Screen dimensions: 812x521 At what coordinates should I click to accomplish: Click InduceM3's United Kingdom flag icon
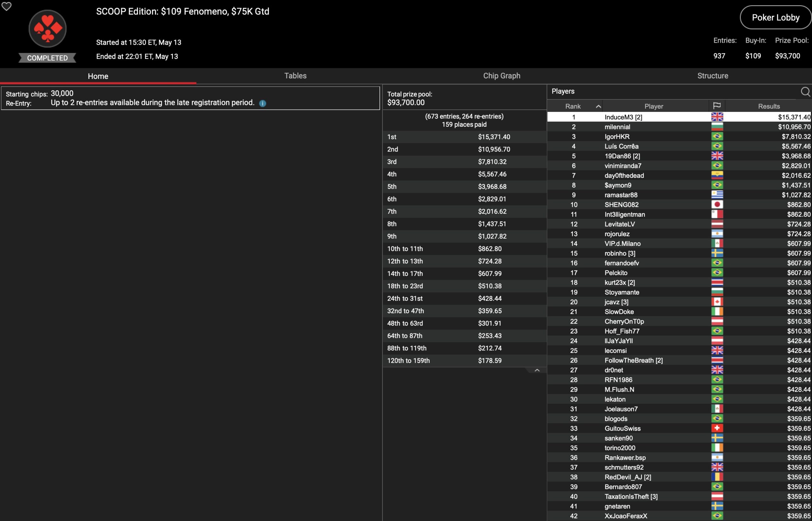point(717,117)
